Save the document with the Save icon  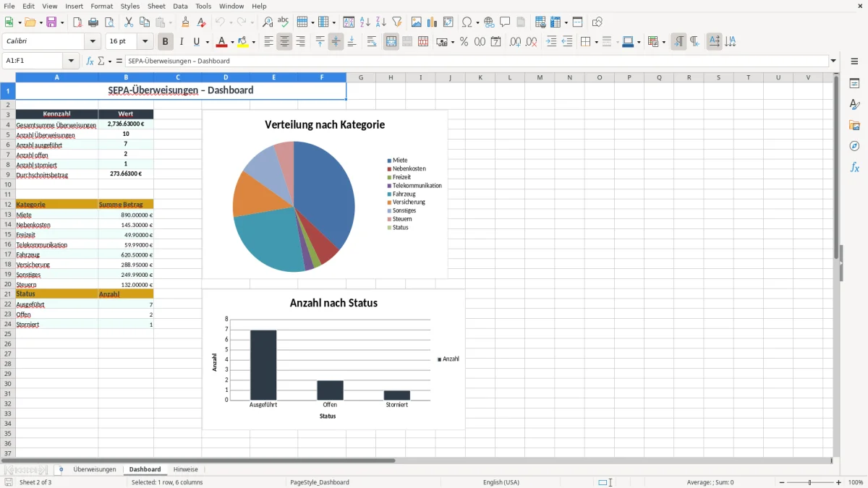51,22
